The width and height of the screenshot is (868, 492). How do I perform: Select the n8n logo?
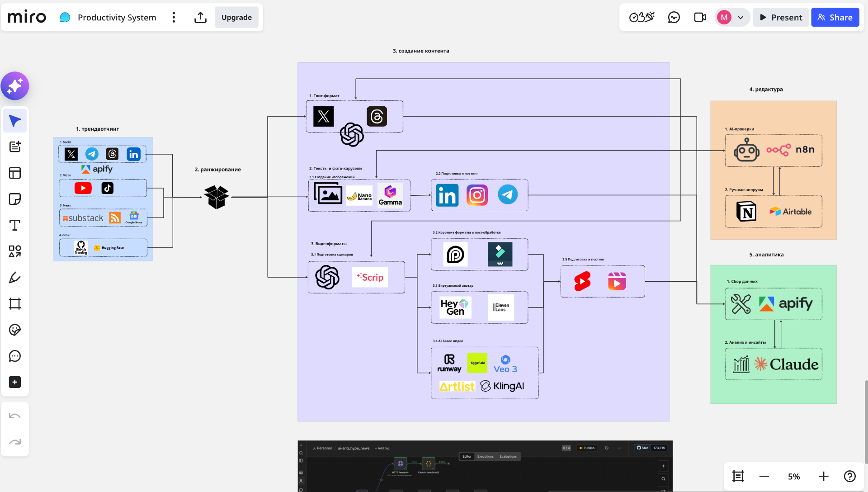click(x=791, y=150)
